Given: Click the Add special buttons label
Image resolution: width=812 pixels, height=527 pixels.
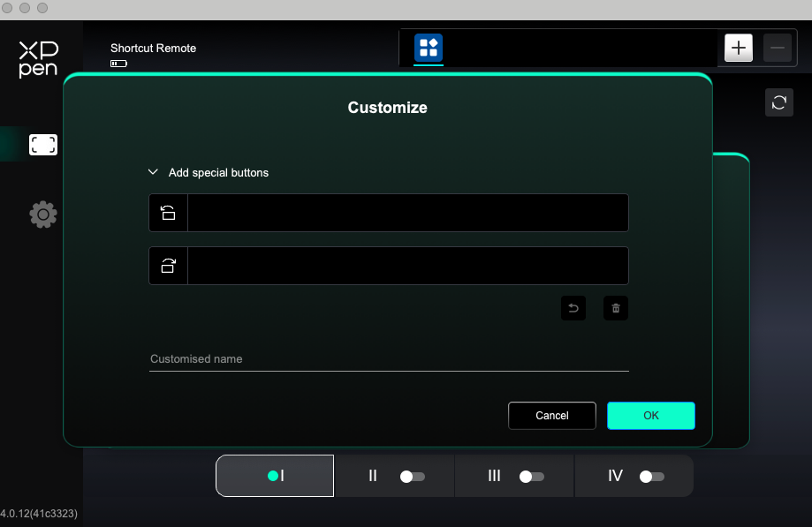Looking at the screenshot, I should [x=218, y=173].
